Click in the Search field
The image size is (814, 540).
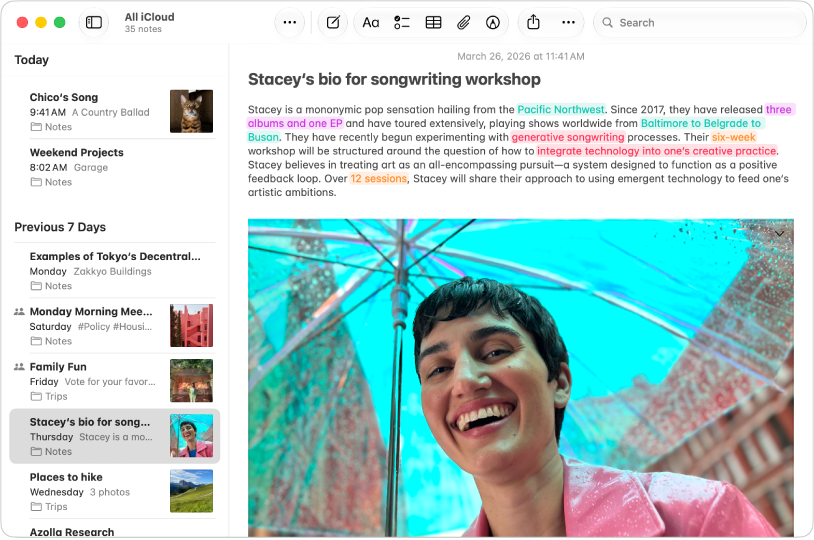point(699,23)
